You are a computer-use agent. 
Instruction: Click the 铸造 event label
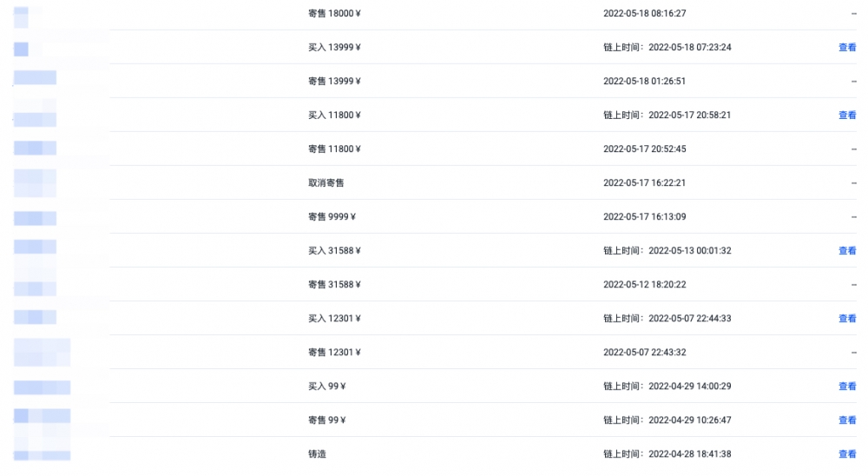[x=317, y=453]
